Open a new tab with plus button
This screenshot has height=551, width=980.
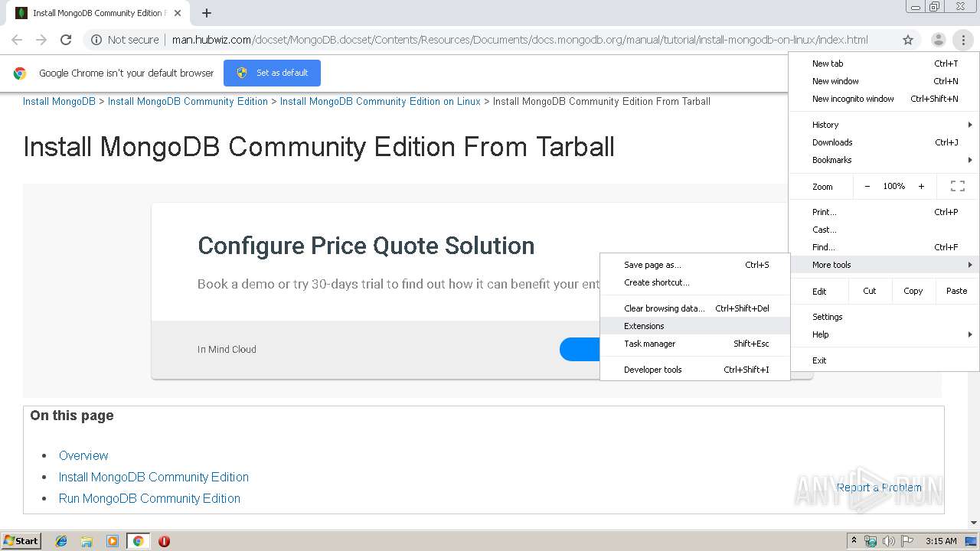(x=207, y=13)
